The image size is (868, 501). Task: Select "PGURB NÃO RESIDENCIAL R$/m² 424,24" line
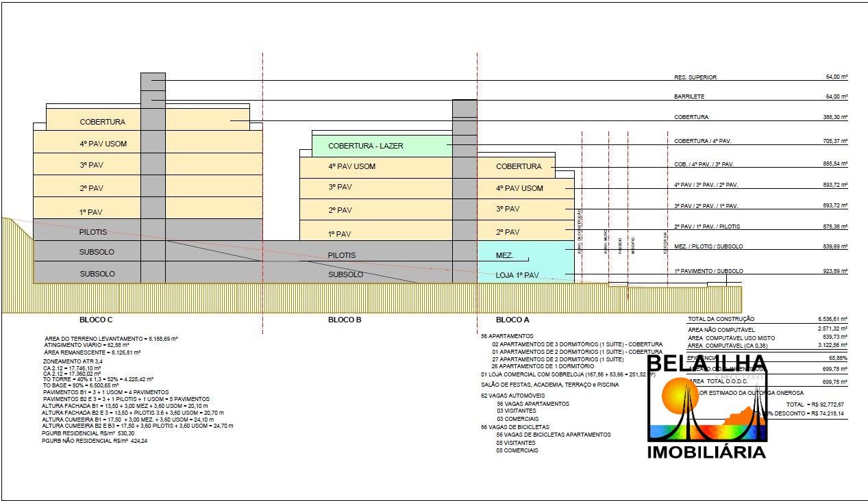95,441
